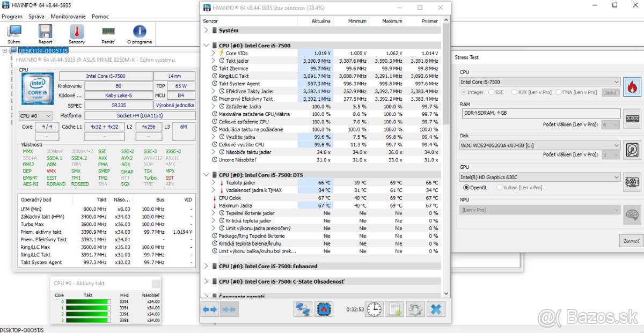
Task: Expand the Core VIDs row
Action: 213,53
